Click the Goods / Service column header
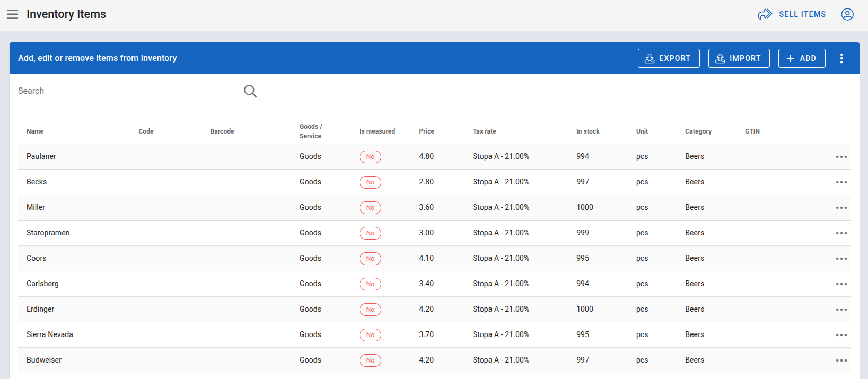 [311, 131]
